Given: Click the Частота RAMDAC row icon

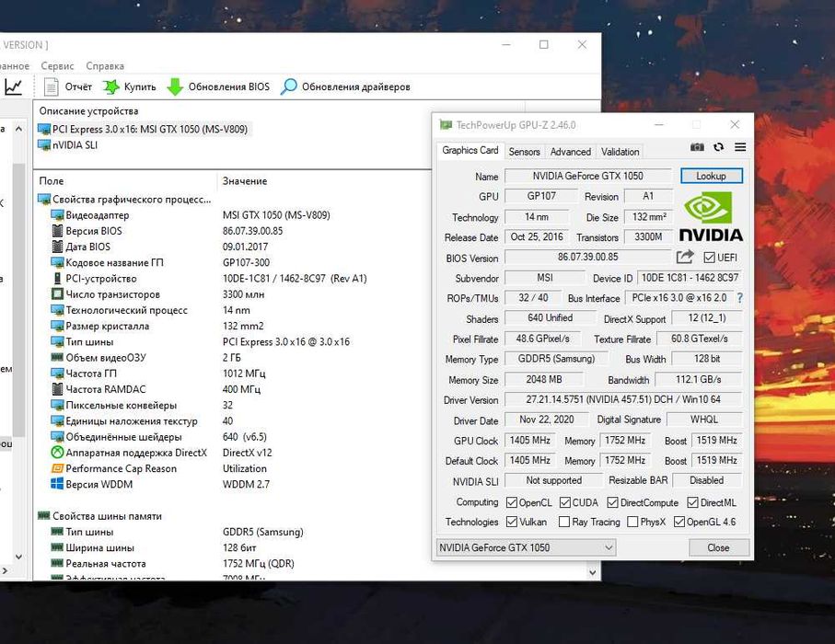Looking at the screenshot, I should (57, 389).
